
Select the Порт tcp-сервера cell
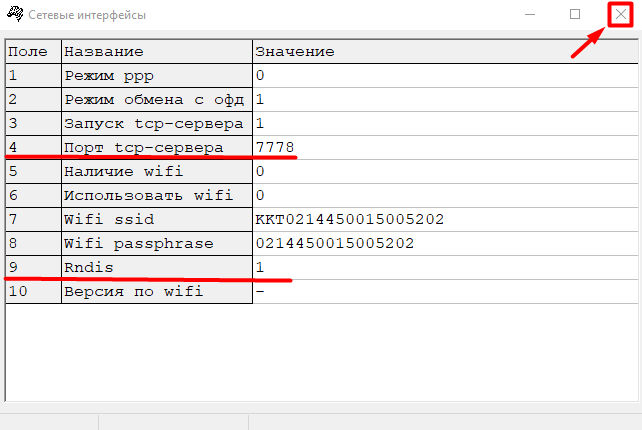pyautogui.click(x=157, y=147)
